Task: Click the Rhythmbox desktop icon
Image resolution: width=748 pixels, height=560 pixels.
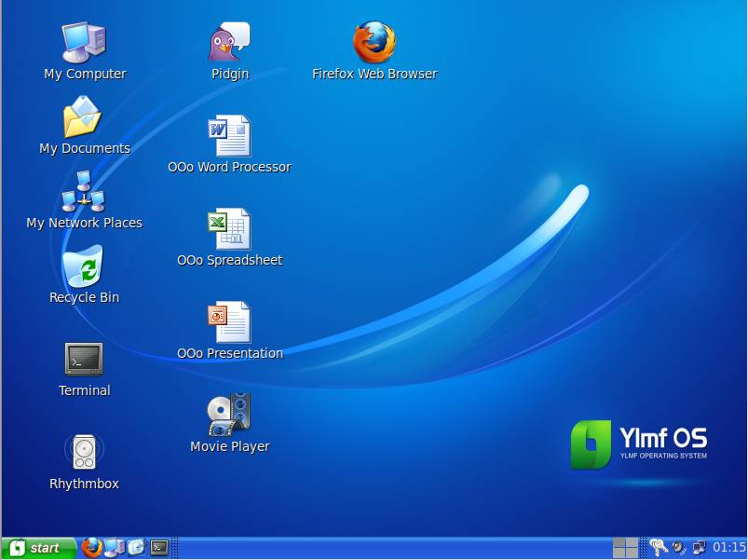Action: [84, 453]
